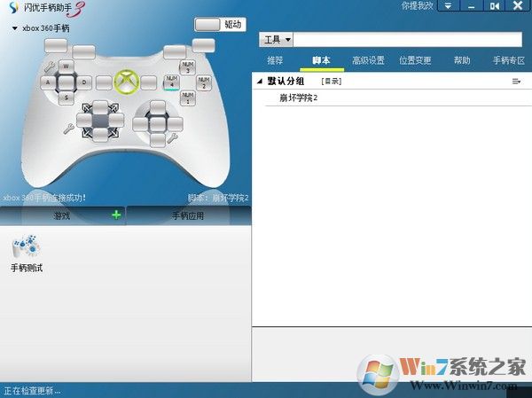The image size is (532, 398).
Task: Open left stick wrench settings
Action: pyautogui.click(x=50, y=66)
